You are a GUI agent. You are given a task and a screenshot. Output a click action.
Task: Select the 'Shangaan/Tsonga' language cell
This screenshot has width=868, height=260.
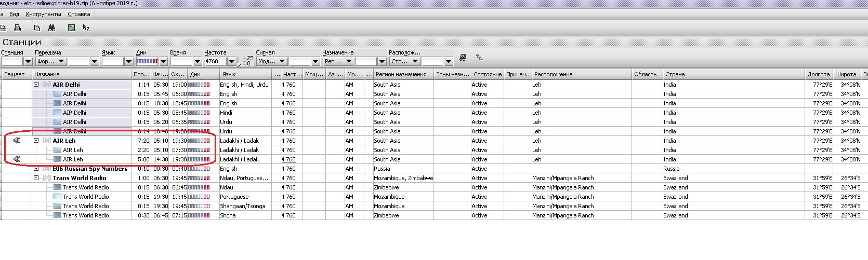click(x=245, y=206)
